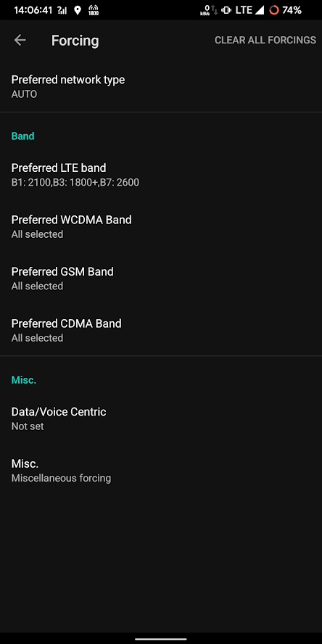
Task: Tap the teal Misc. section header
Action: (x=24, y=380)
